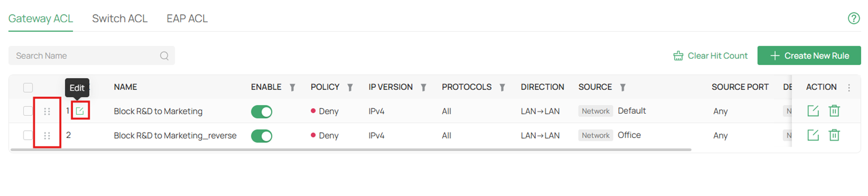Open the column options three-dot menu
Viewport: 868px width, 196px height.
[849, 87]
